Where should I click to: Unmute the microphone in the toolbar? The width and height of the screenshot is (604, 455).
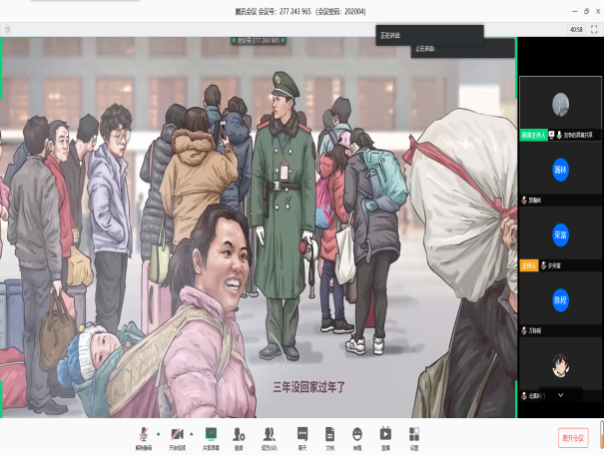point(143,433)
